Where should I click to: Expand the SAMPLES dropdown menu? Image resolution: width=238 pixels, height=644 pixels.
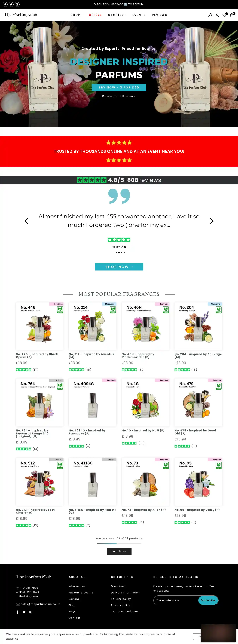pyautogui.click(x=117, y=15)
